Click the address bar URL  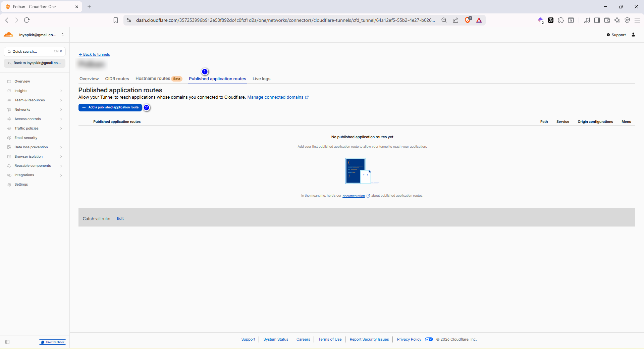[x=285, y=20]
